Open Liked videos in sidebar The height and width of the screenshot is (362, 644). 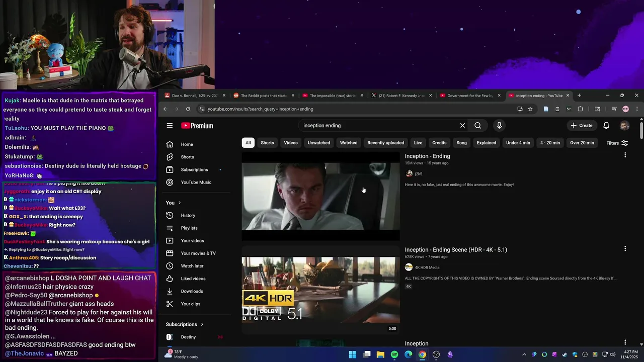click(195, 279)
